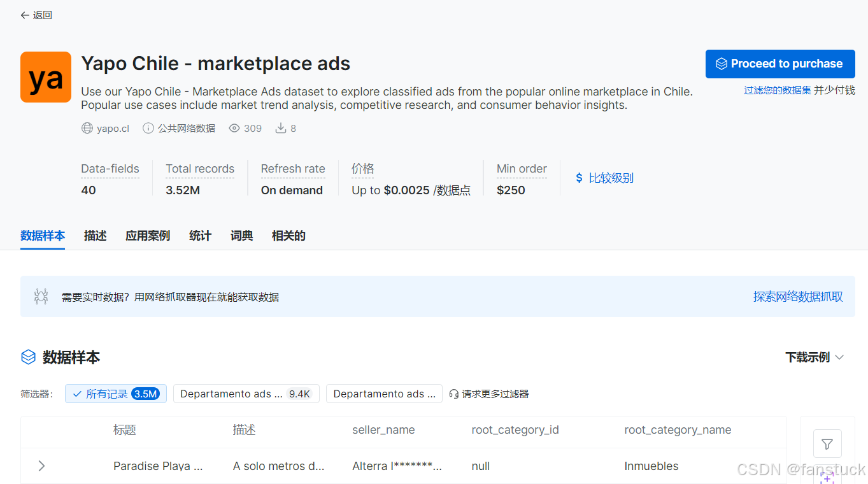Click the eye views icon
This screenshot has height=484, width=868.
[x=234, y=128]
